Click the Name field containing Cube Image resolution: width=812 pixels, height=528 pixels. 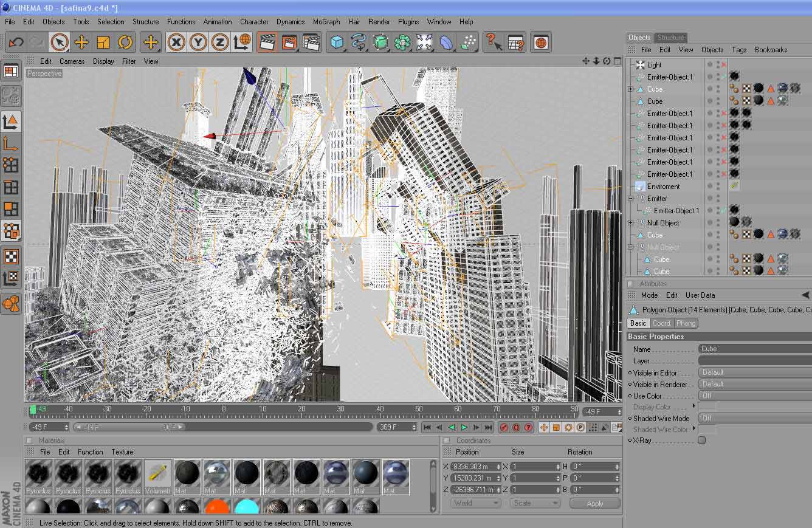click(x=755, y=349)
